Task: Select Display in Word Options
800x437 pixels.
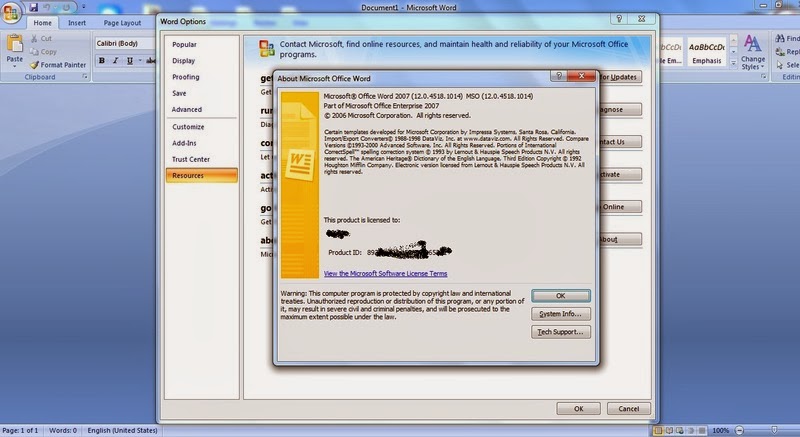Action: (202, 61)
